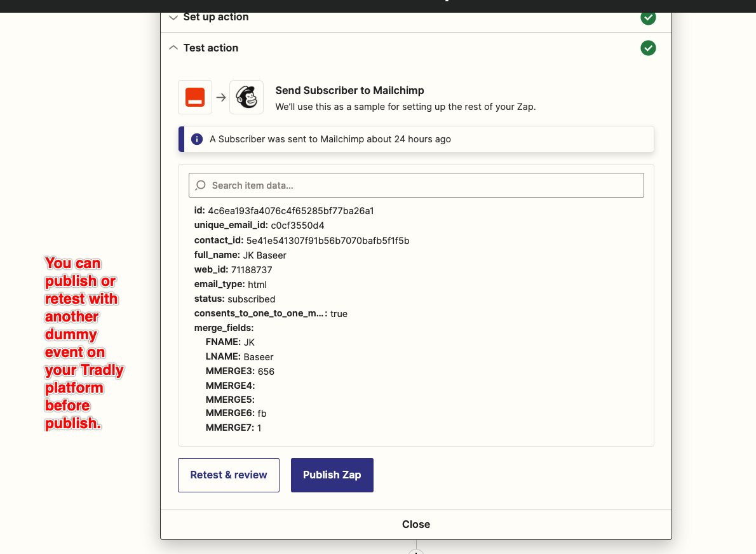
Task: Click green checkmark beside Test action
Action: pyautogui.click(x=648, y=48)
